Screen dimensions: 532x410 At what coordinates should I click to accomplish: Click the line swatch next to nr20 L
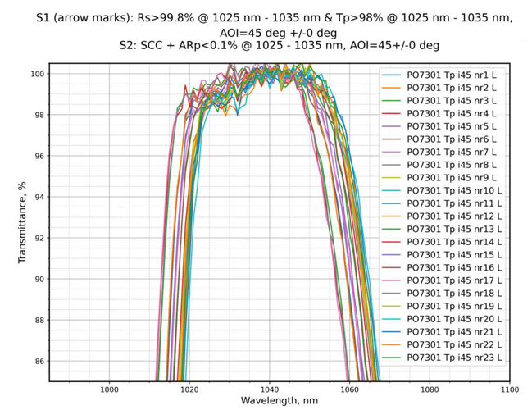point(392,319)
